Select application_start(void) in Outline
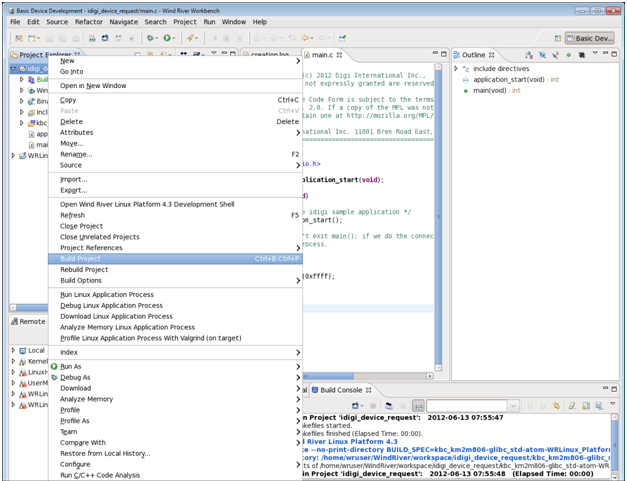This screenshot has width=627, height=481. [510, 79]
